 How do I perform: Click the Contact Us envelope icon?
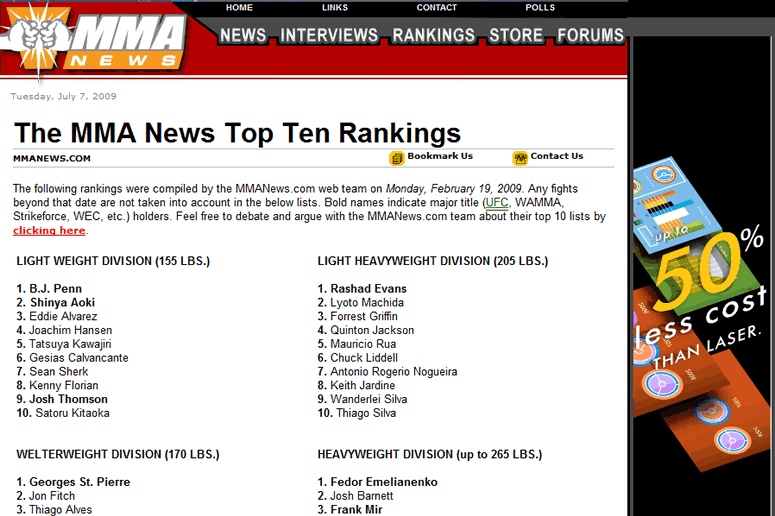520,158
